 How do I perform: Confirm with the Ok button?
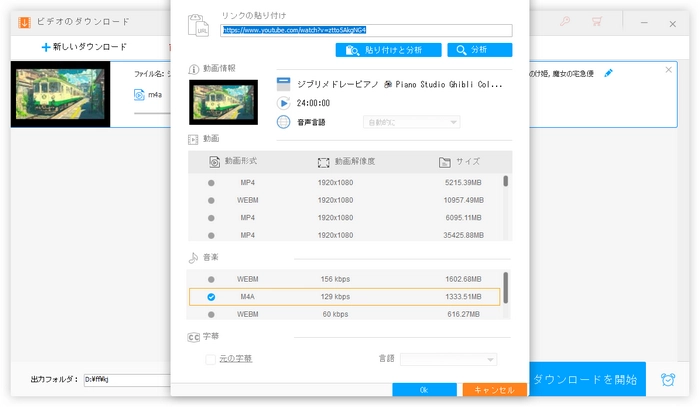coord(424,390)
